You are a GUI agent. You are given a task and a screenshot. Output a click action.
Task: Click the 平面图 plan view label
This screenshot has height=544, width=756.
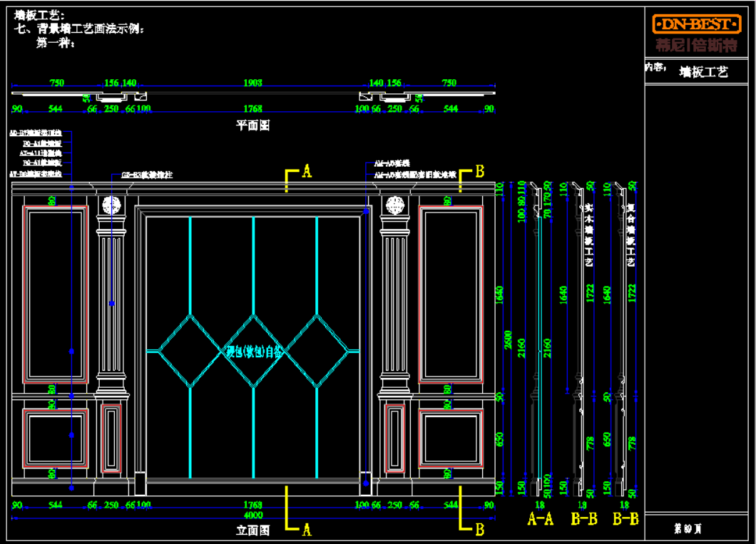click(253, 125)
